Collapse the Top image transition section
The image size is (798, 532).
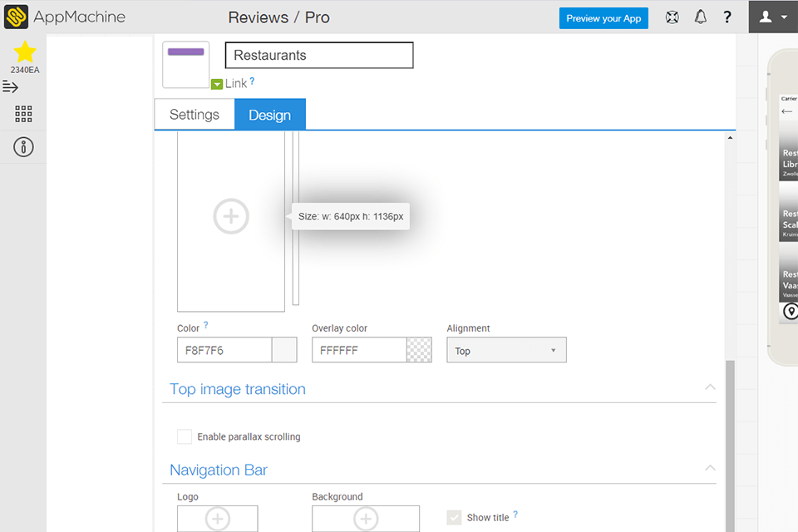pyautogui.click(x=710, y=387)
